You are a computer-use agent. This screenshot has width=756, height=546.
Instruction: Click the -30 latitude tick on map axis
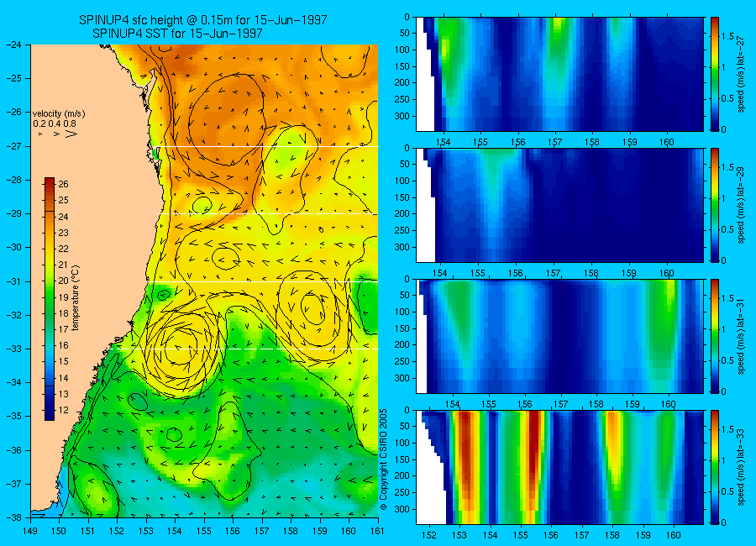(x=13, y=247)
